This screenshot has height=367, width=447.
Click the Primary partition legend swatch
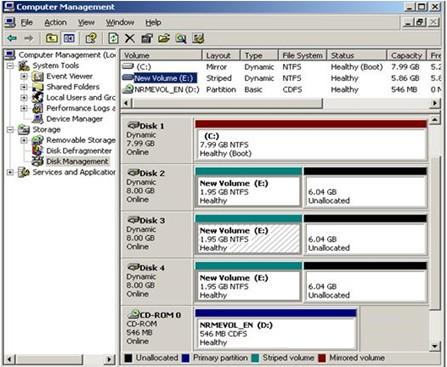186,358
